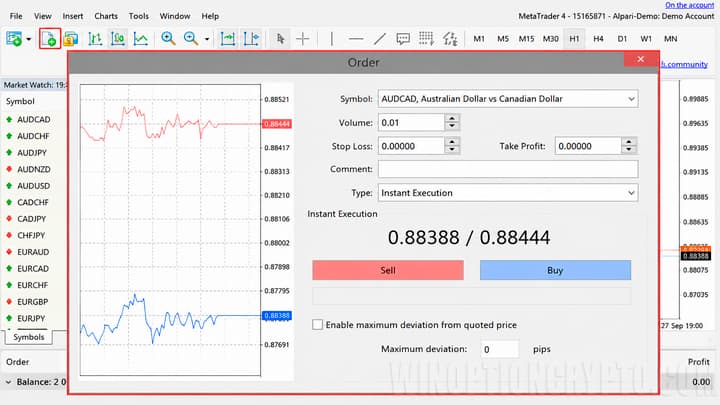
Task: Select the Text Label comment tool
Action: 403,39
